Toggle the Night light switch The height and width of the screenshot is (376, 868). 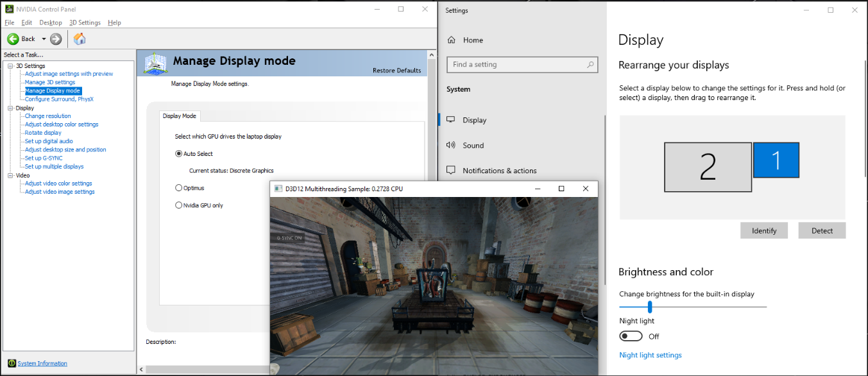click(x=631, y=336)
